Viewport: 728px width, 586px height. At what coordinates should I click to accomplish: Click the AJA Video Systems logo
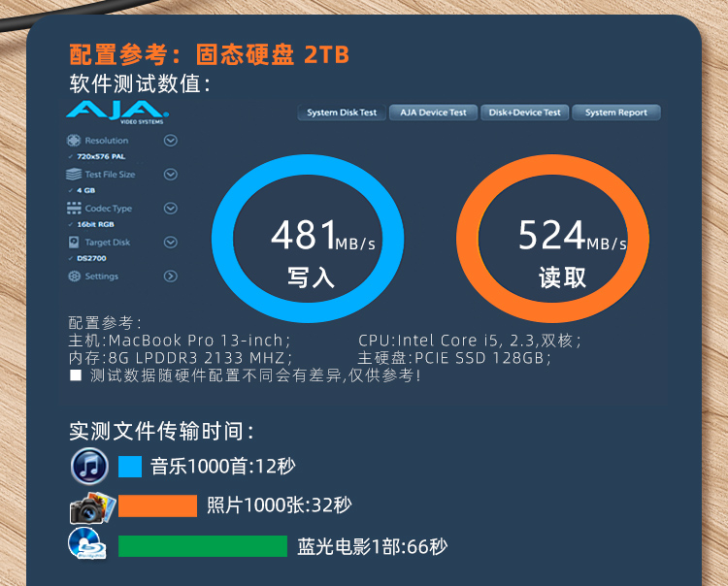117,113
